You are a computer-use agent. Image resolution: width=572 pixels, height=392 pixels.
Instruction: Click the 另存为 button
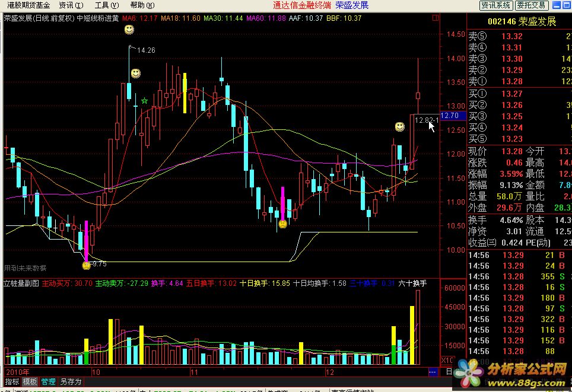pos(71,382)
